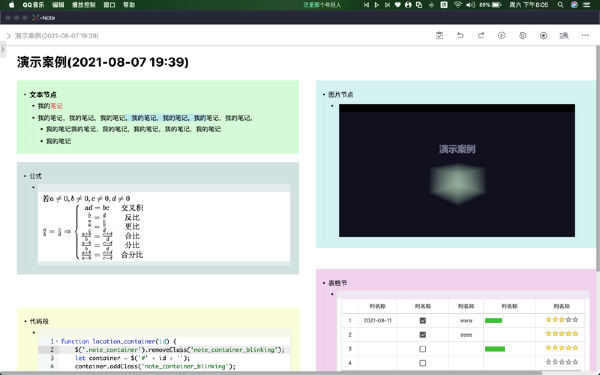The image size is (600, 375).
Task: Collapse the 图片节点 bullet node
Action: pos(324,95)
